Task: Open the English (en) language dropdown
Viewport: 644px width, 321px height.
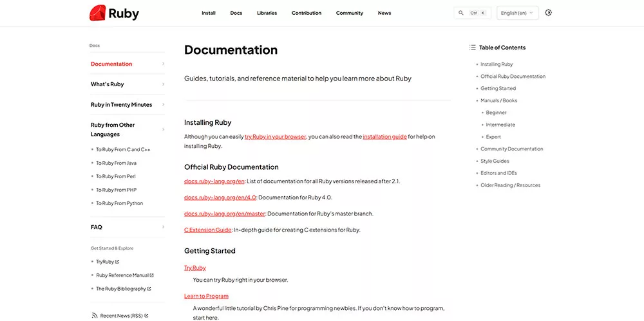Action: pyautogui.click(x=518, y=13)
